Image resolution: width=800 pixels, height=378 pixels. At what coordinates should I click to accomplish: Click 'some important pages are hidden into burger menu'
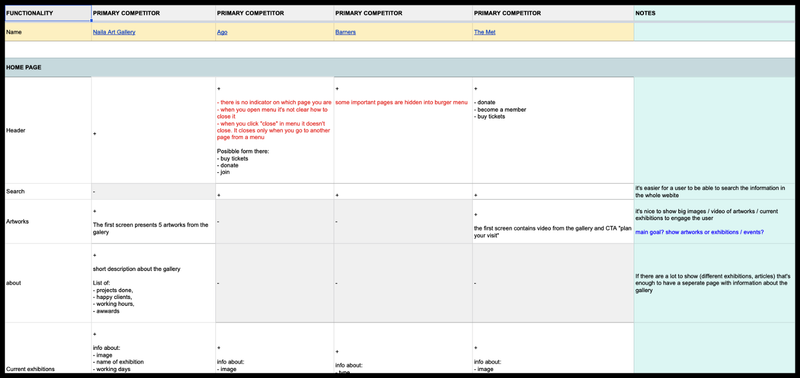tap(402, 103)
